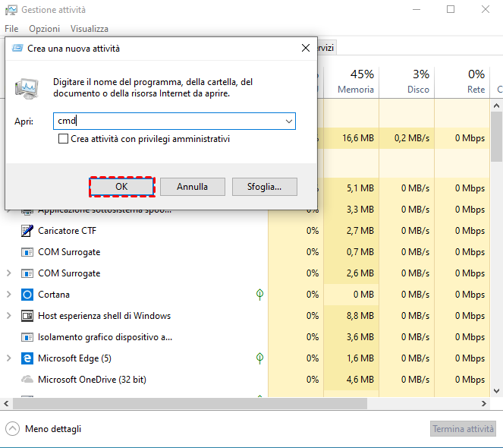Click the Apri text field containing cmd
The width and height of the screenshot is (503, 448).
[167, 121]
